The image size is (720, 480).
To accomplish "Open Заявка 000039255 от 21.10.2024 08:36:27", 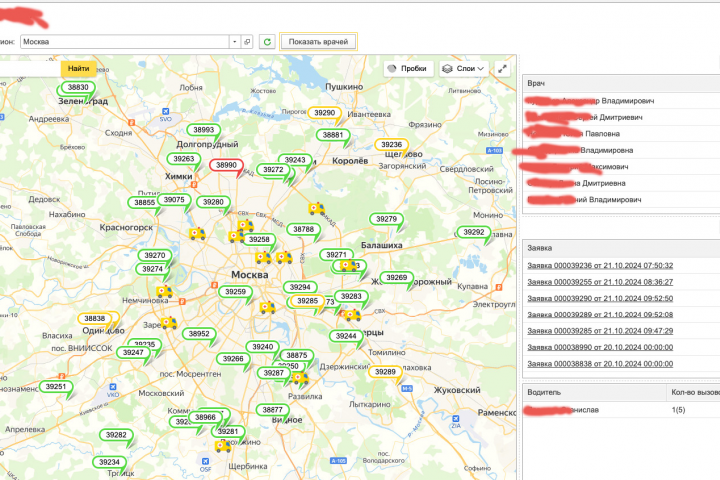I will [x=600, y=282].
